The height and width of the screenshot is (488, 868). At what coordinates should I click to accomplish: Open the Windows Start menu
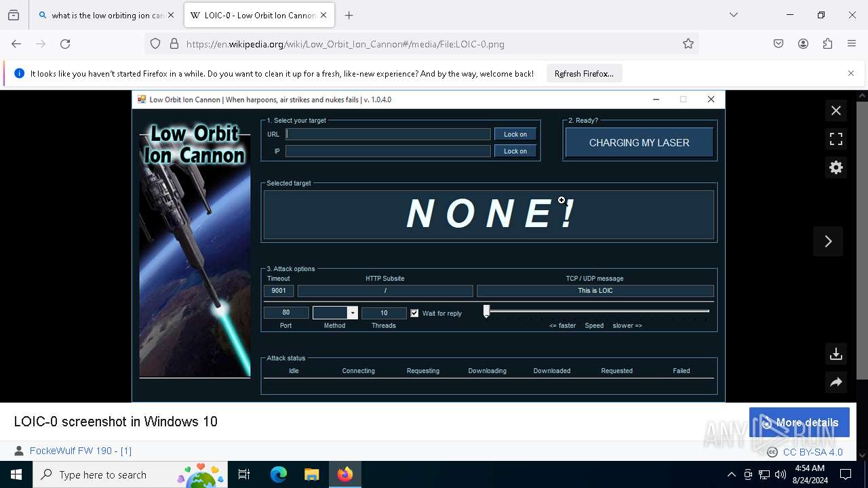point(16,474)
